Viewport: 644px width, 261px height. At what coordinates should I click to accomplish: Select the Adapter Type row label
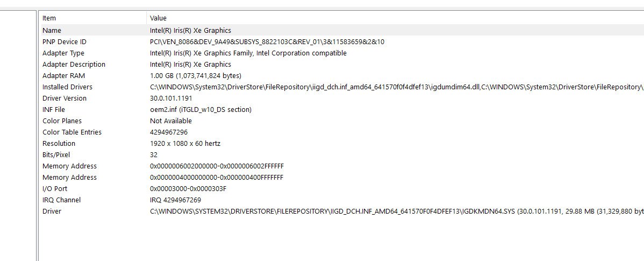tap(63, 53)
